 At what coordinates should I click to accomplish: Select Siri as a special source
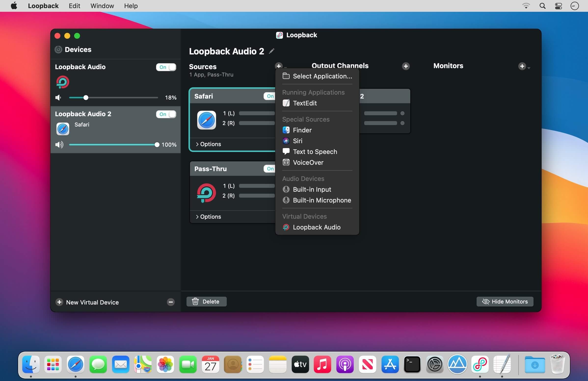pyautogui.click(x=297, y=141)
